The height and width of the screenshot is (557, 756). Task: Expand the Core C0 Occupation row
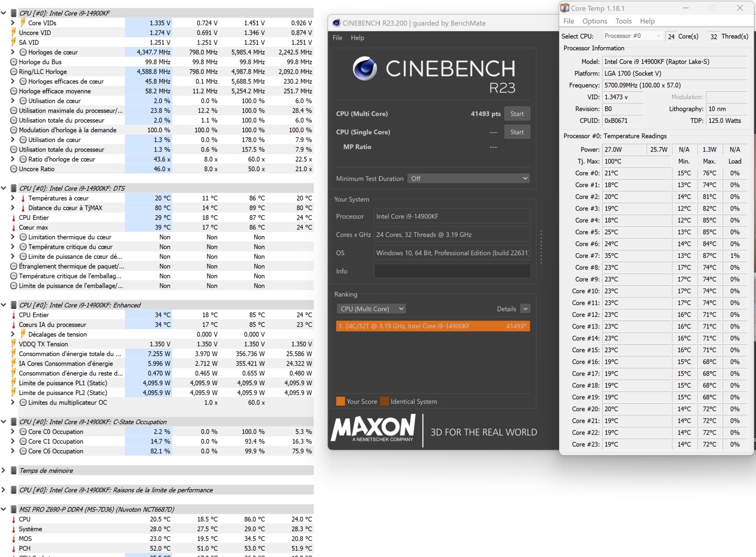[x=13, y=431]
